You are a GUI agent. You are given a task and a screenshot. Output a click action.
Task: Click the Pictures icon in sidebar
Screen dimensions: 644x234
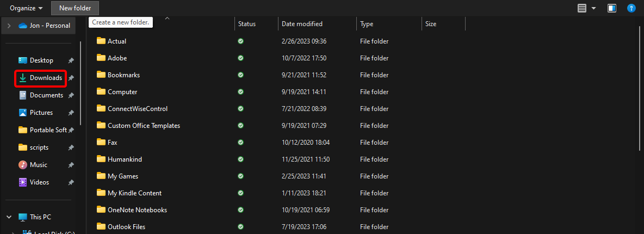pos(23,113)
